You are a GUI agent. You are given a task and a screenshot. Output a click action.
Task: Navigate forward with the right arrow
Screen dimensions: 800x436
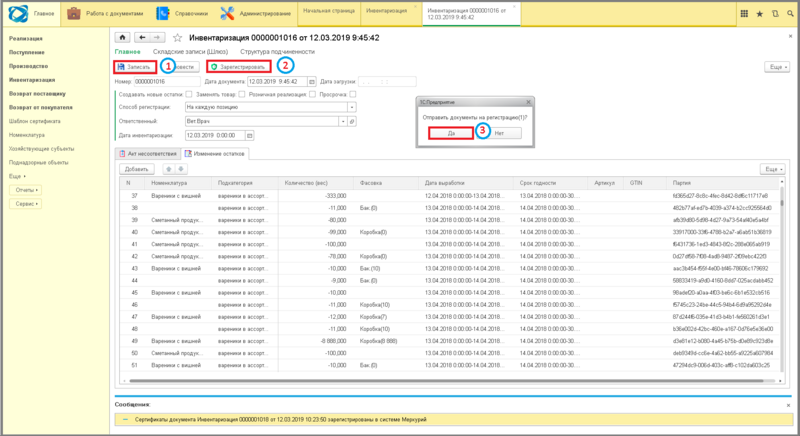click(158, 37)
